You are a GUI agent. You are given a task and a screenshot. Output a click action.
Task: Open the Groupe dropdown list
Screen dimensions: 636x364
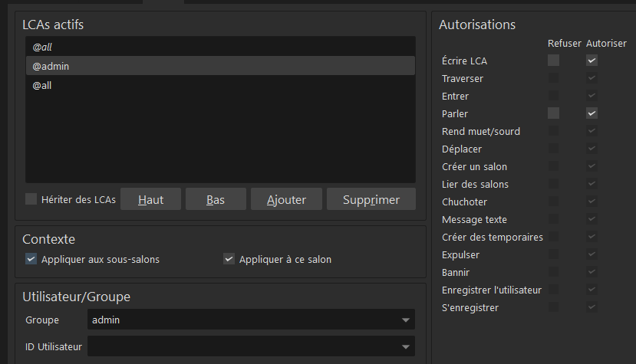coord(404,320)
